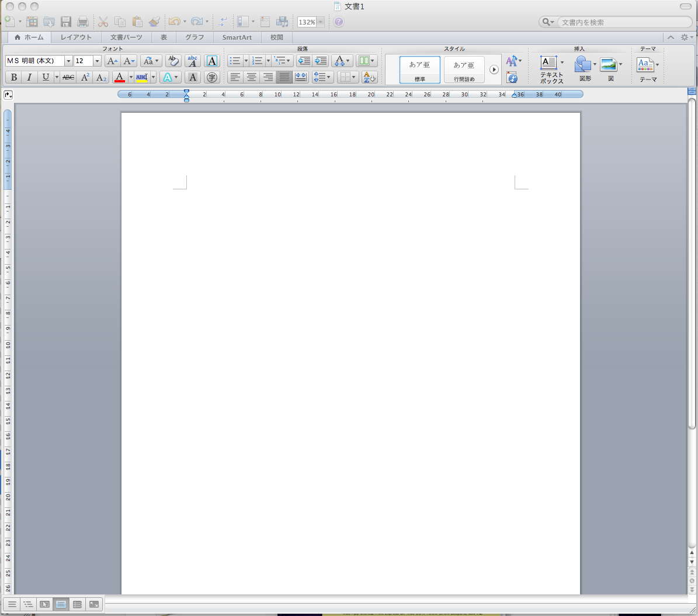Image resolution: width=698 pixels, height=616 pixels.
Task: Expand the font size dropdown
Action: click(97, 61)
